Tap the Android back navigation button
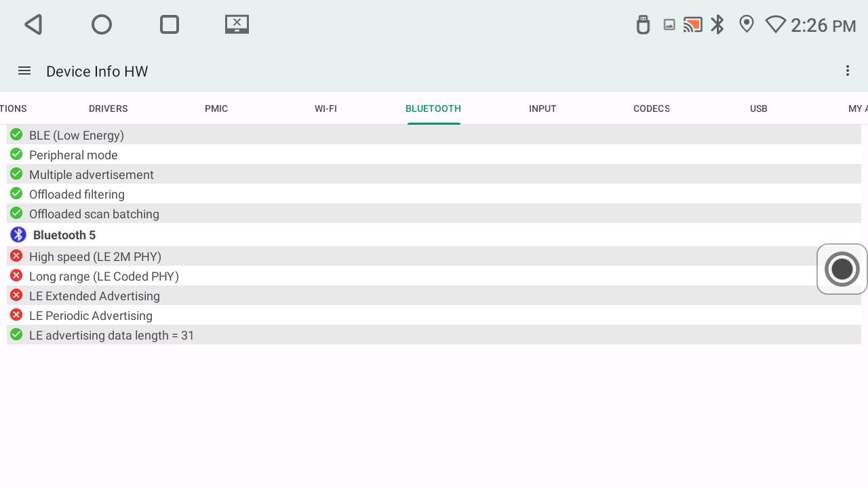Screen dimensions: 868x488 [34, 25]
